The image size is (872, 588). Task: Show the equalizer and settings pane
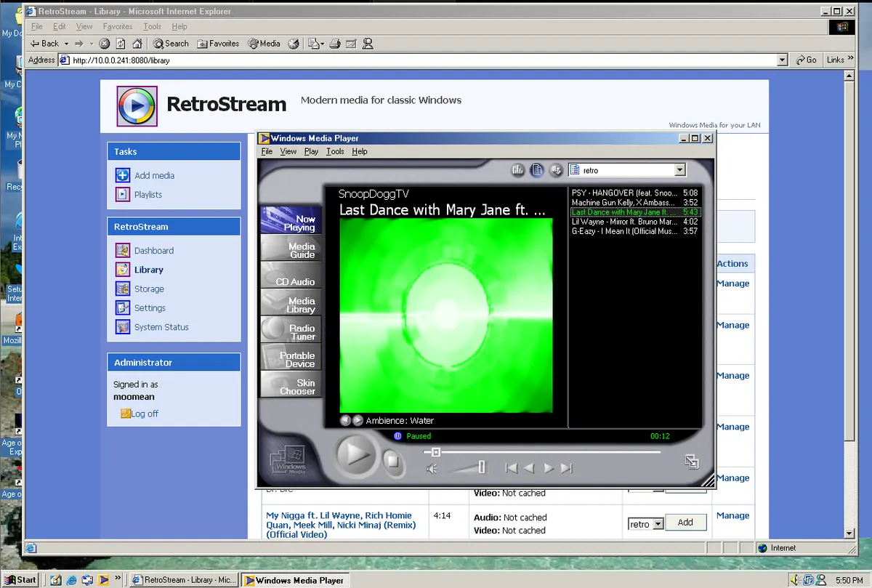[518, 170]
